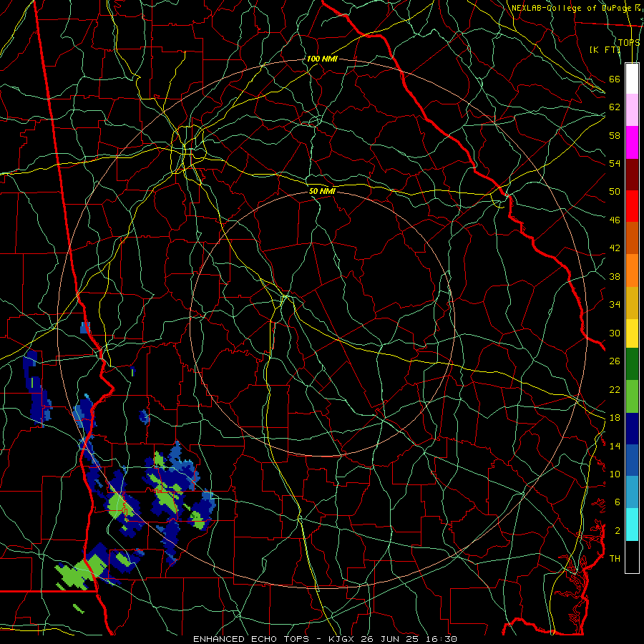
Task: Click the white 66 kft legend swatch
Action: pyautogui.click(x=632, y=79)
